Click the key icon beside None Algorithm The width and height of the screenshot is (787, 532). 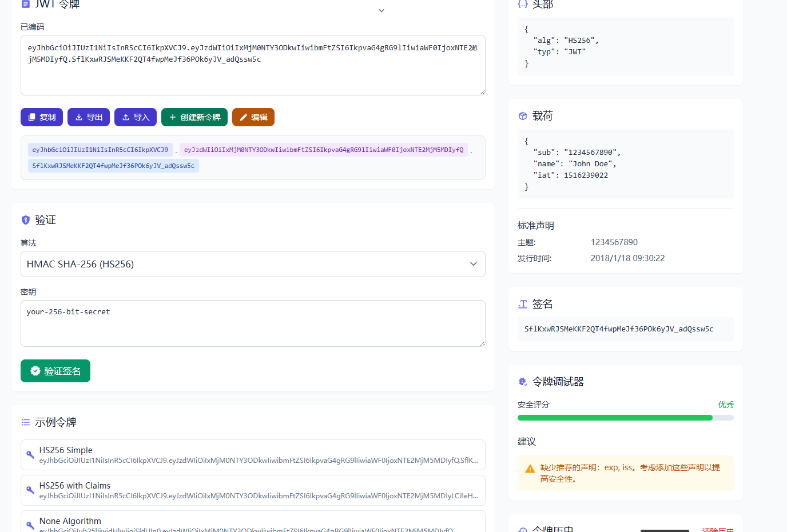(x=30, y=524)
